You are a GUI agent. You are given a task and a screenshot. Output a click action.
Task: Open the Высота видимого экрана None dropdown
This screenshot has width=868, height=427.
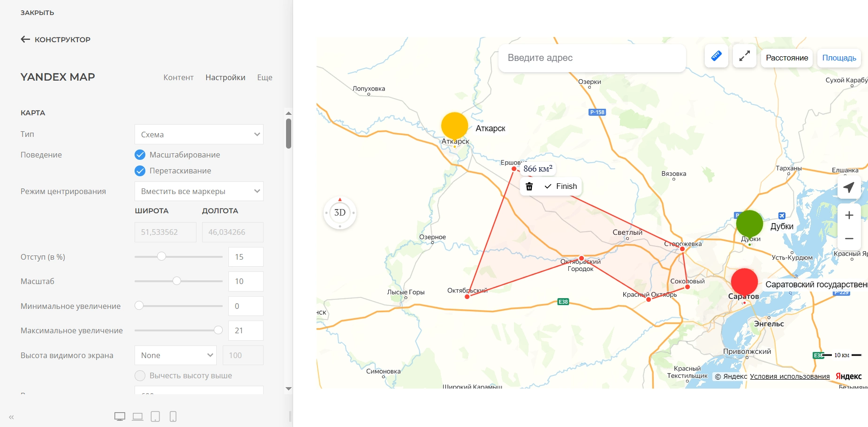click(175, 355)
